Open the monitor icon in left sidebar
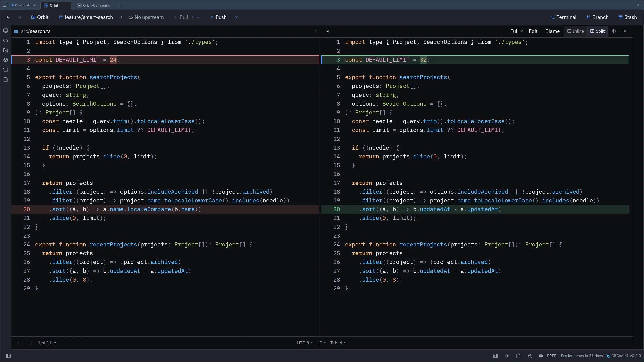Image resolution: width=644 pixels, height=362 pixels. pyautogui.click(x=6, y=31)
